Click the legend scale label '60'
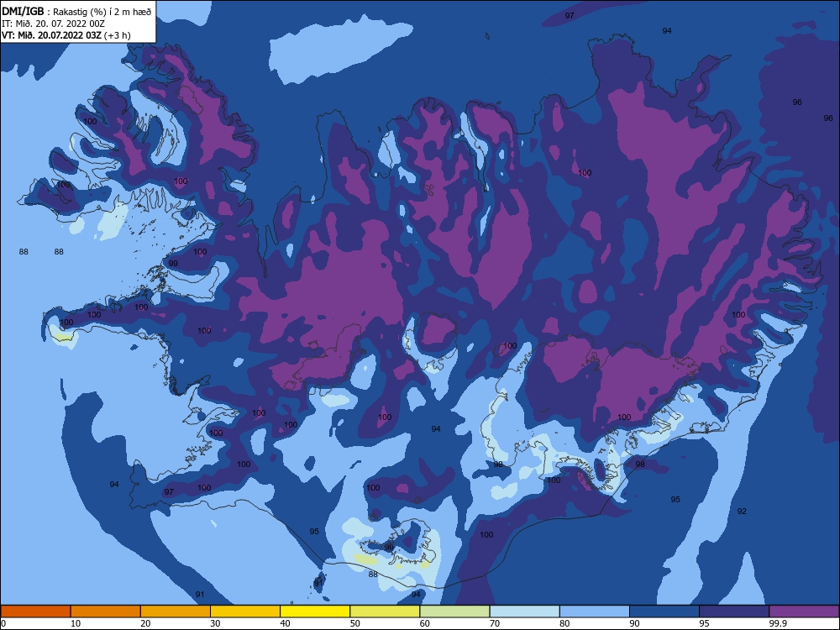Screen dimensions: 840x630 click(425, 623)
